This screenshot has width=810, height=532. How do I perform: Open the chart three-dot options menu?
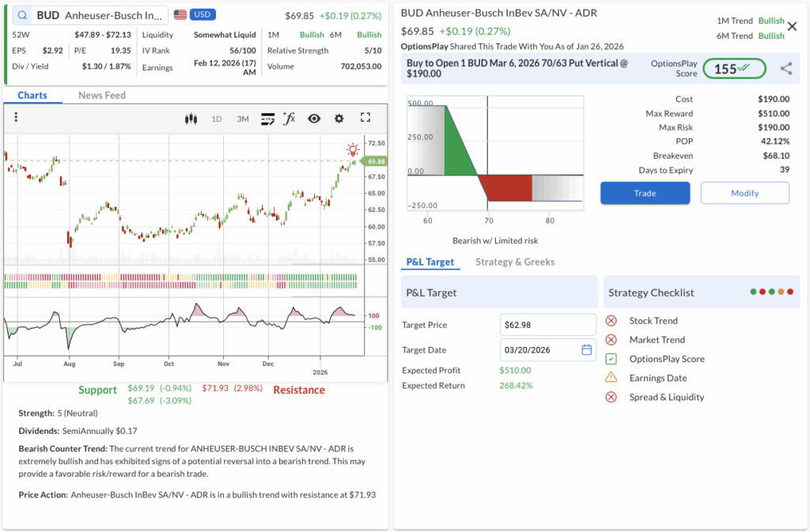click(16, 118)
